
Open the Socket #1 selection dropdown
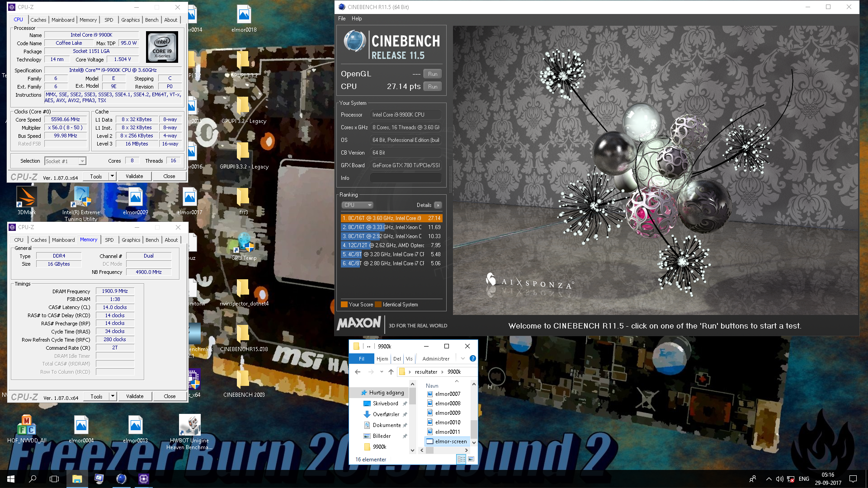[x=66, y=161]
